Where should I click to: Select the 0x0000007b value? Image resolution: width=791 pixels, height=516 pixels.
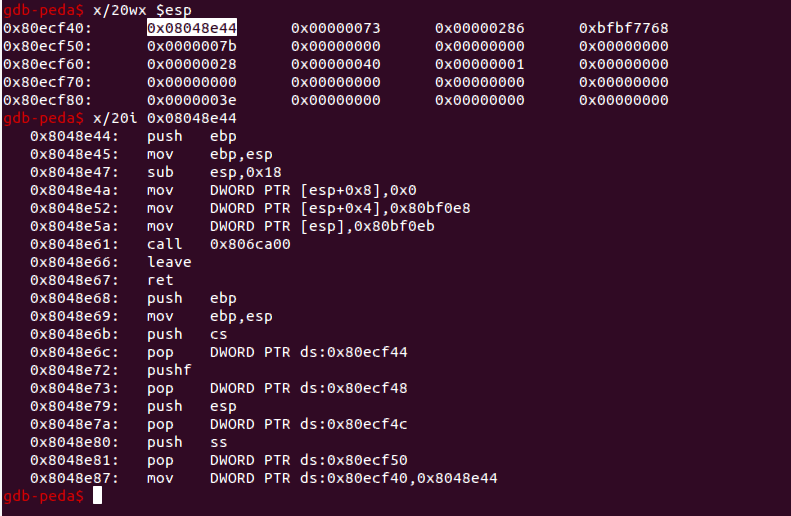(x=192, y=46)
